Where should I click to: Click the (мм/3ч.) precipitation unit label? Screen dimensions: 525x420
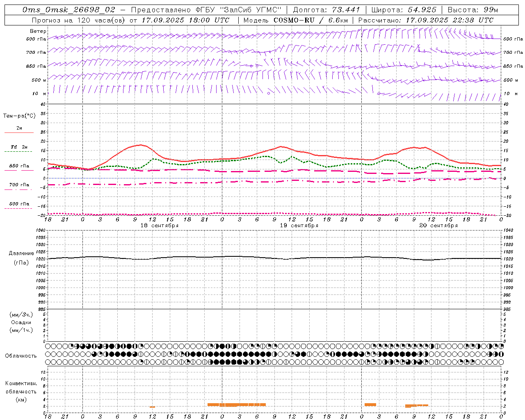21,315
